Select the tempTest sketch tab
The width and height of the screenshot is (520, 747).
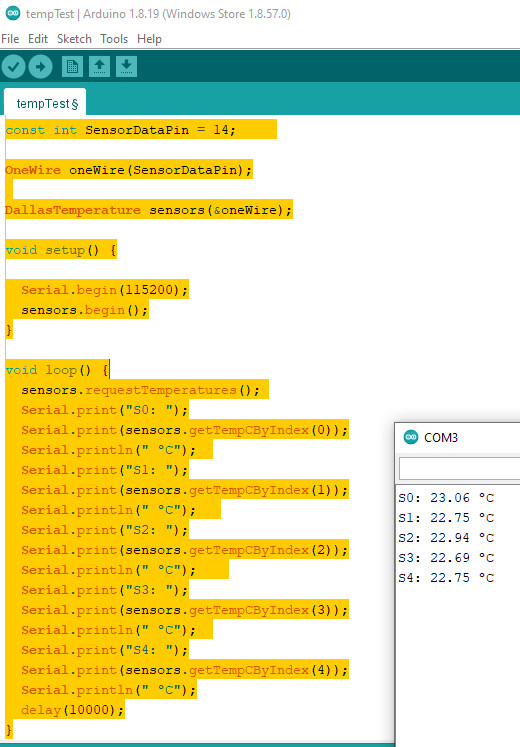45,102
